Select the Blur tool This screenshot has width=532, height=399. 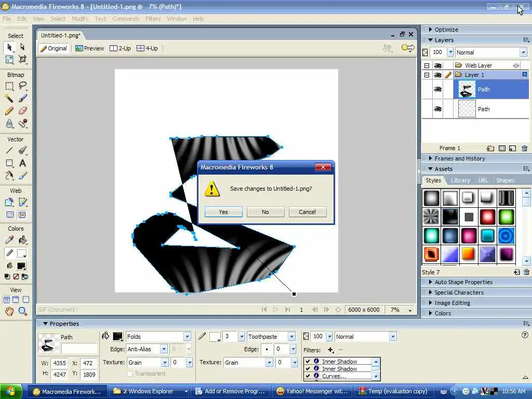click(9, 124)
